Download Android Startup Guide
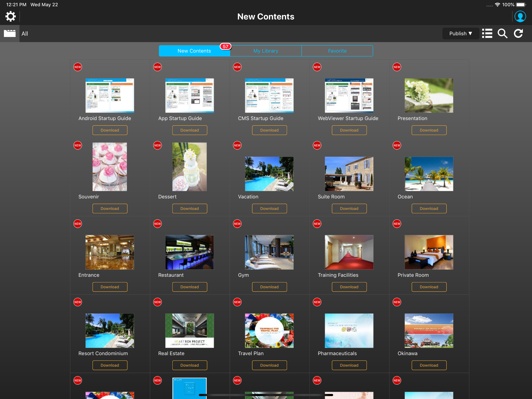Screen dimensions: 532x399 click(110, 130)
